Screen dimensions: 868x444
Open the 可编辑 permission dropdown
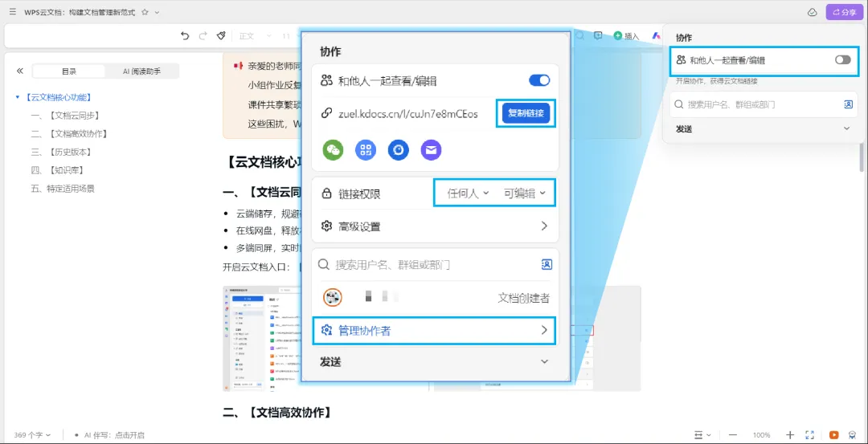click(525, 193)
